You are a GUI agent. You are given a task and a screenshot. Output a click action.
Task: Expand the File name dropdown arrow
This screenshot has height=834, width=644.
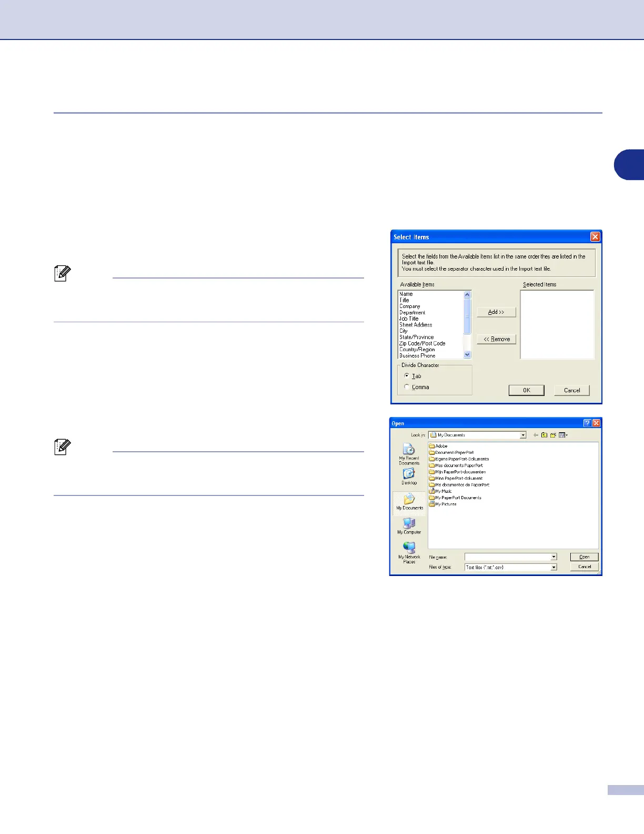[x=554, y=557]
